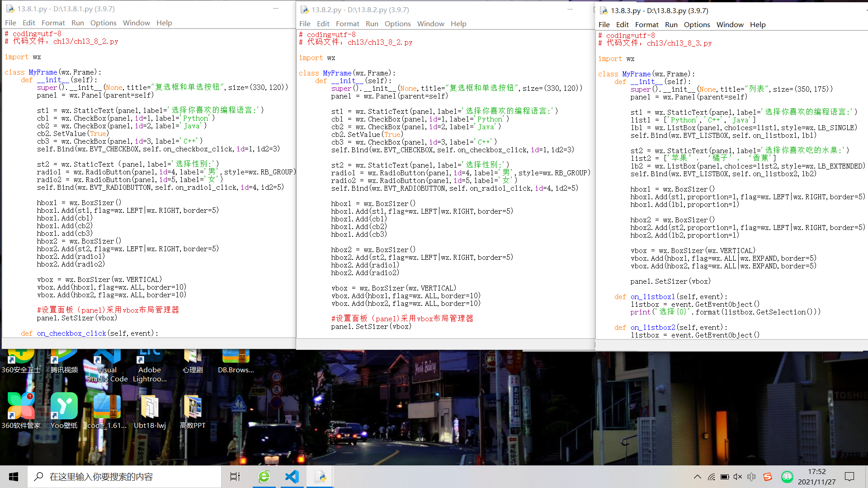The width and height of the screenshot is (868, 488).
Task: Click the taskbar search input box
Action: click(127, 477)
